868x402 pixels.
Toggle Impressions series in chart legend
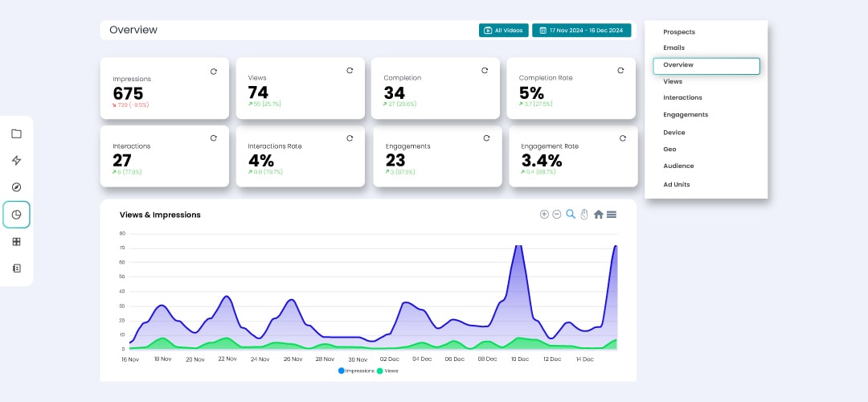tap(357, 371)
